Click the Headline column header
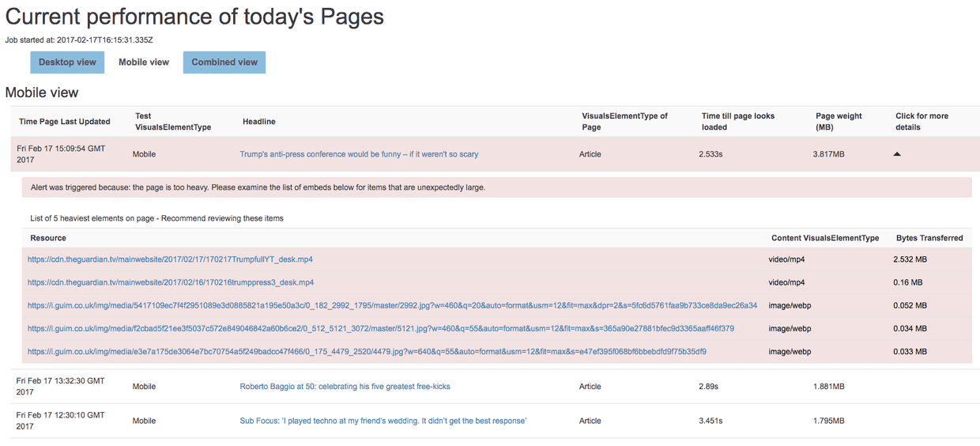 click(x=258, y=122)
